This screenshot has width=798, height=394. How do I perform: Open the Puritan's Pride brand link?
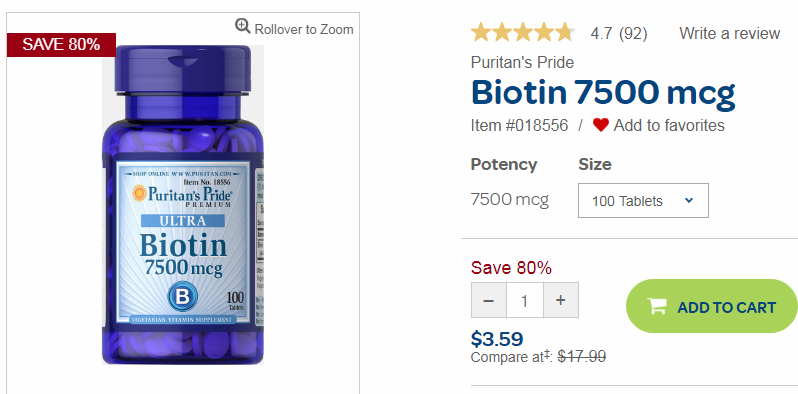(x=522, y=63)
